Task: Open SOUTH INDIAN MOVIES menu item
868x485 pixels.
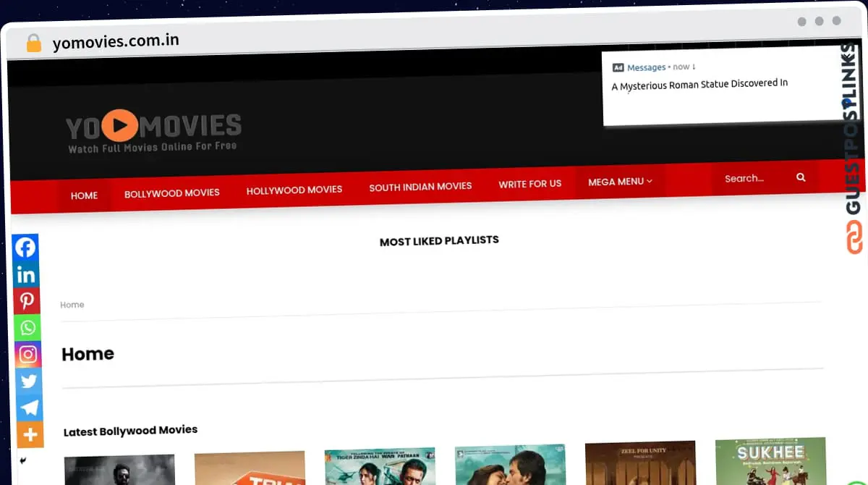Action: coord(420,187)
